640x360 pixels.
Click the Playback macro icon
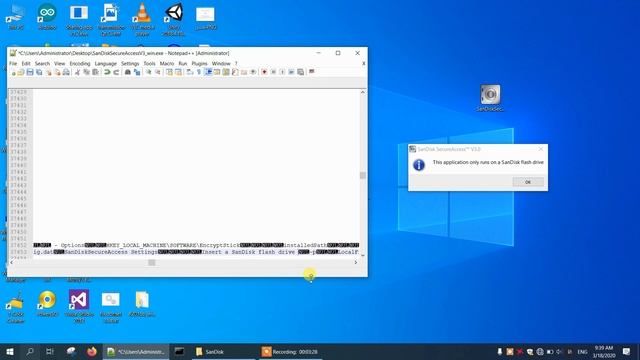282,72
